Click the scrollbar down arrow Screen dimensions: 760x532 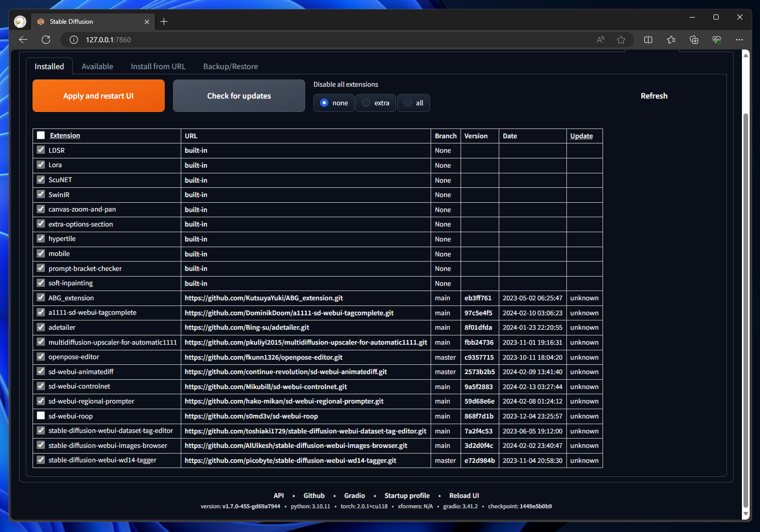746,514
